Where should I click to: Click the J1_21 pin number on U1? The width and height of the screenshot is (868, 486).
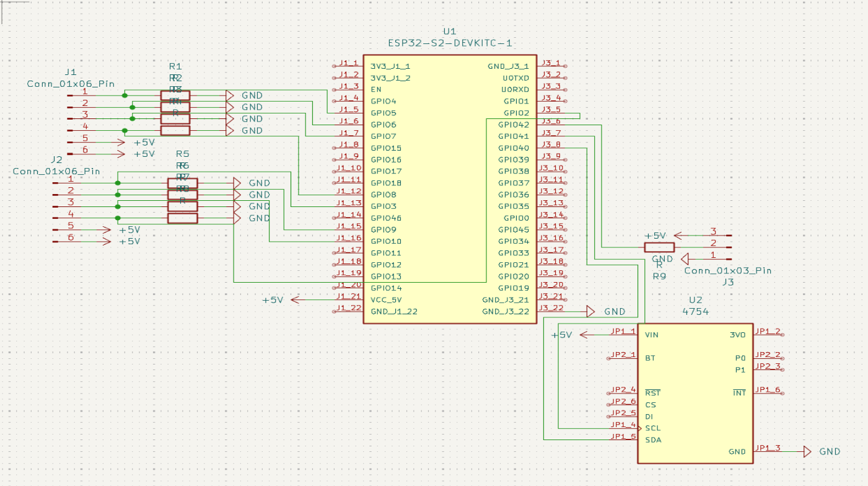[349, 296]
